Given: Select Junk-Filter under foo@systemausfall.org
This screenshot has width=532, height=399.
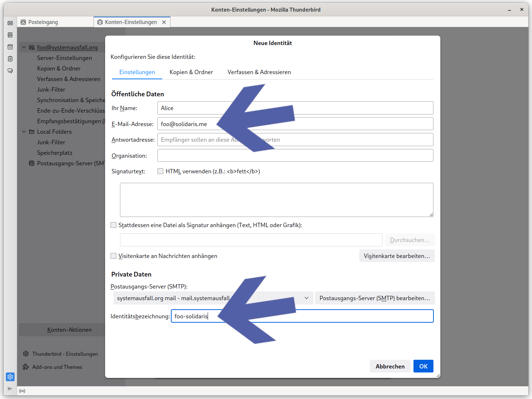Looking at the screenshot, I should (51, 89).
